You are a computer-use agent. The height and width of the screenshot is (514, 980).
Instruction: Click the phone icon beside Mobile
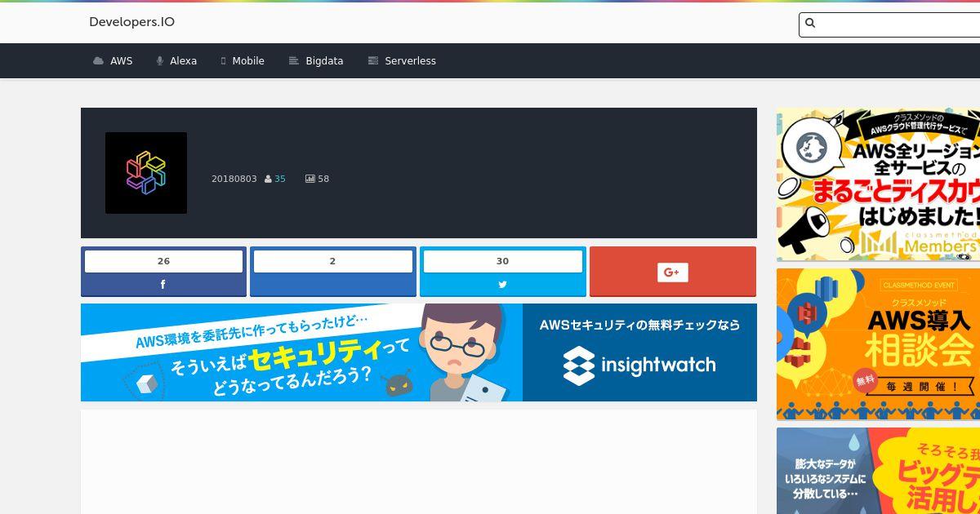(223, 61)
